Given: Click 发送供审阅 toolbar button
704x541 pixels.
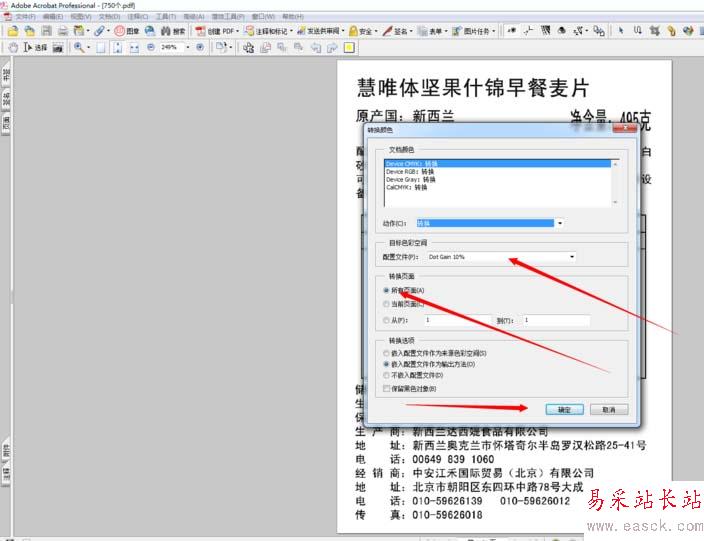Looking at the screenshot, I should tap(318, 31).
